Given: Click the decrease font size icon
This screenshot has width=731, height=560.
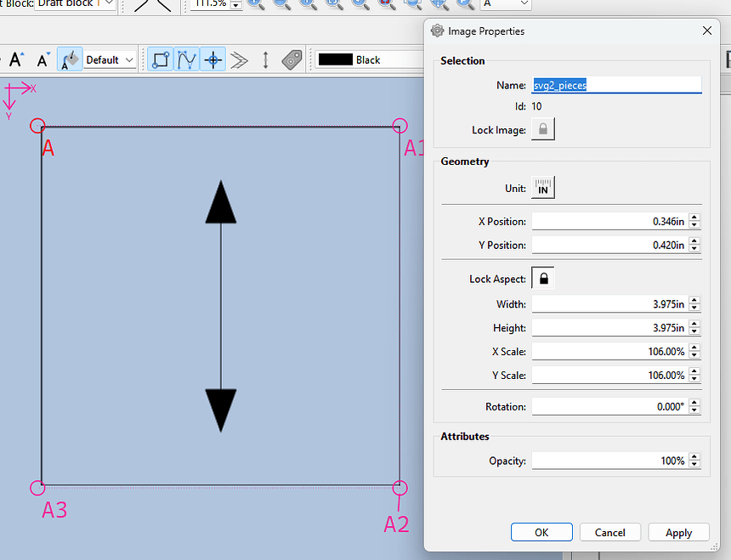Looking at the screenshot, I should [x=43, y=59].
